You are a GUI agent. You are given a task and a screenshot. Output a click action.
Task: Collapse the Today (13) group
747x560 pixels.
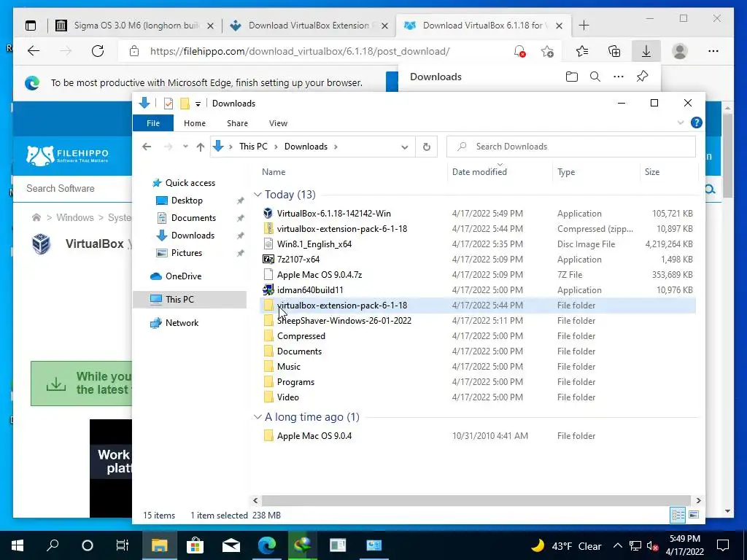tap(258, 194)
